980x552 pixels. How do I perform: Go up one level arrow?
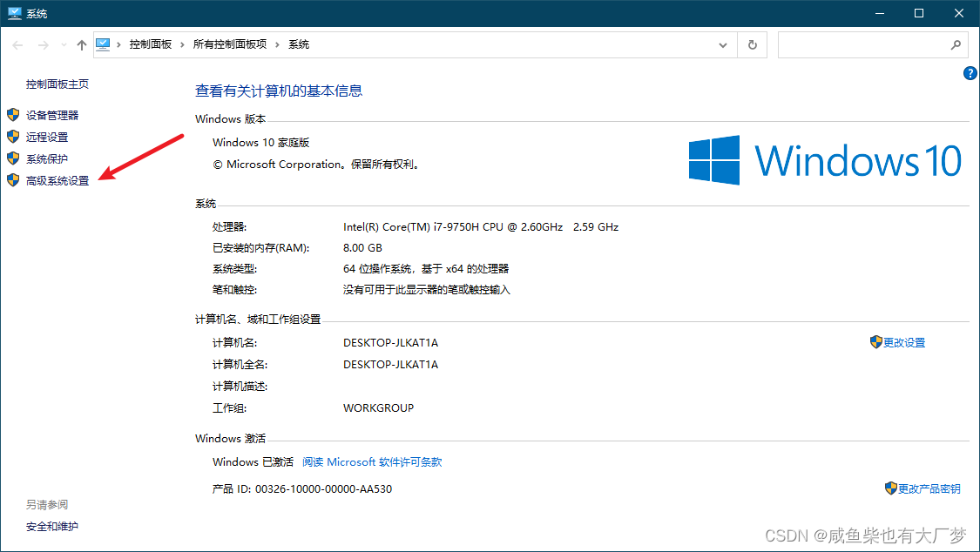pyautogui.click(x=82, y=45)
